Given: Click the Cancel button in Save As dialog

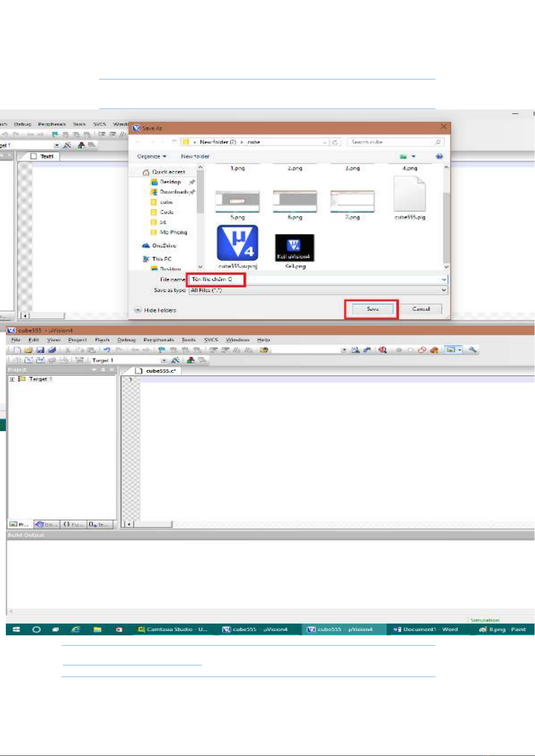Looking at the screenshot, I should tap(421, 309).
